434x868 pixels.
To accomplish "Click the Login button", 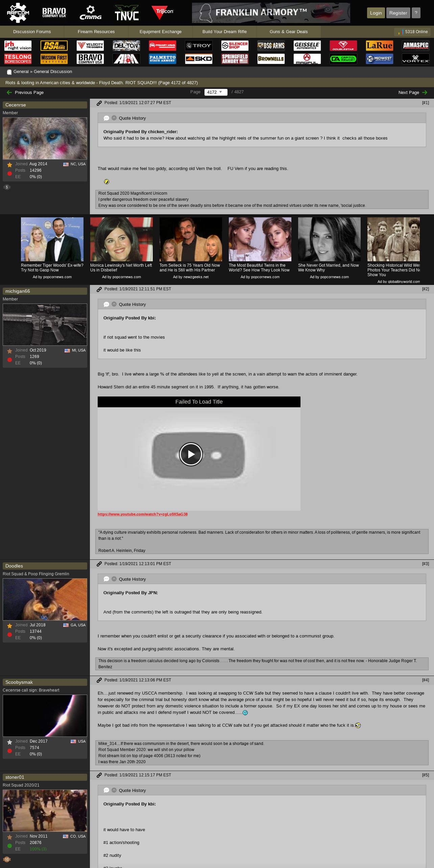I will coord(376,13).
